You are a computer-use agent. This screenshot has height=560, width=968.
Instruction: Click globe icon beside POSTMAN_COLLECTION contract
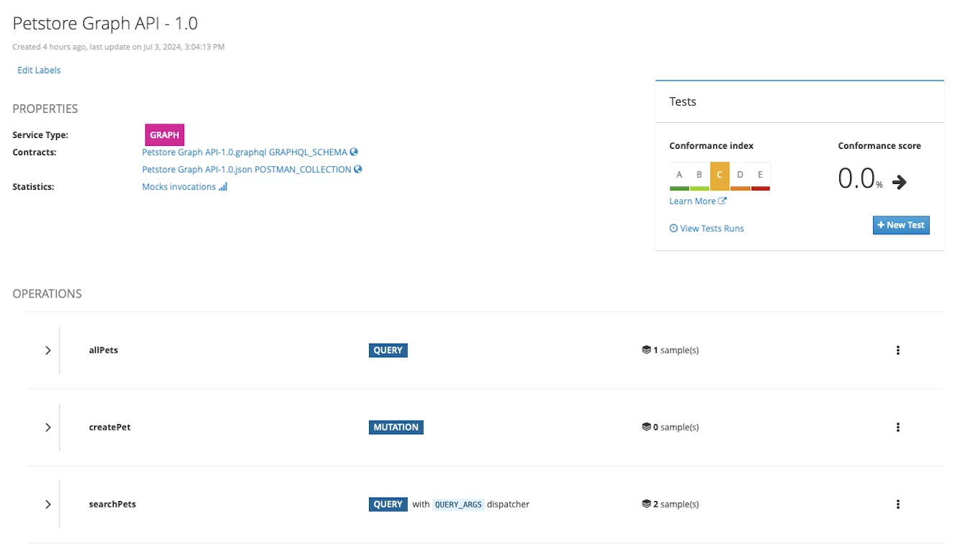[x=358, y=170]
